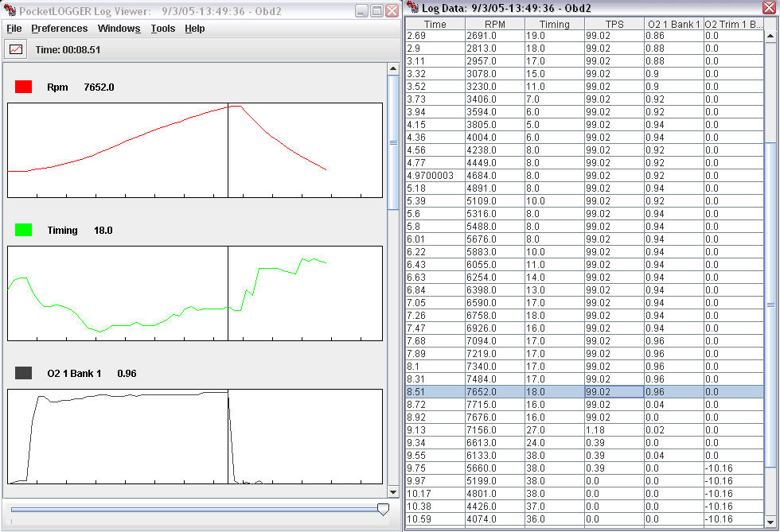Maximize the Log Viewer window
Image resolution: width=780 pixels, height=532 pixels.
(377, 11)
